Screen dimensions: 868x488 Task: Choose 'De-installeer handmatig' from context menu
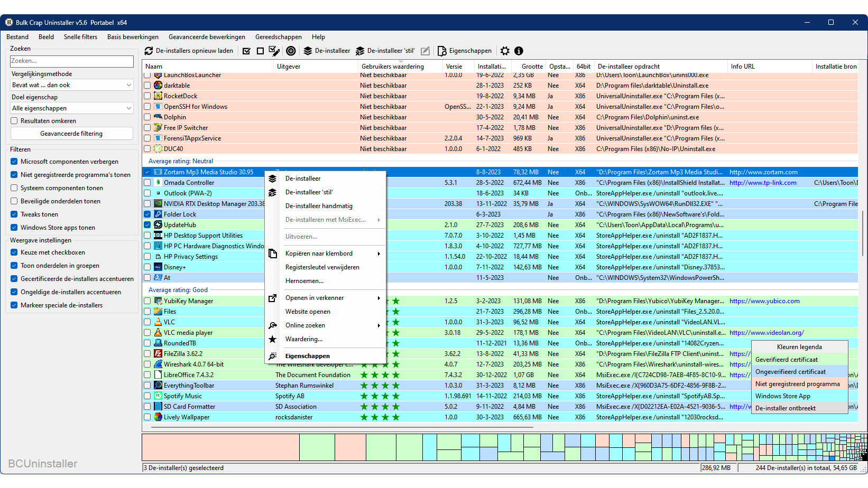click(319, 206)
